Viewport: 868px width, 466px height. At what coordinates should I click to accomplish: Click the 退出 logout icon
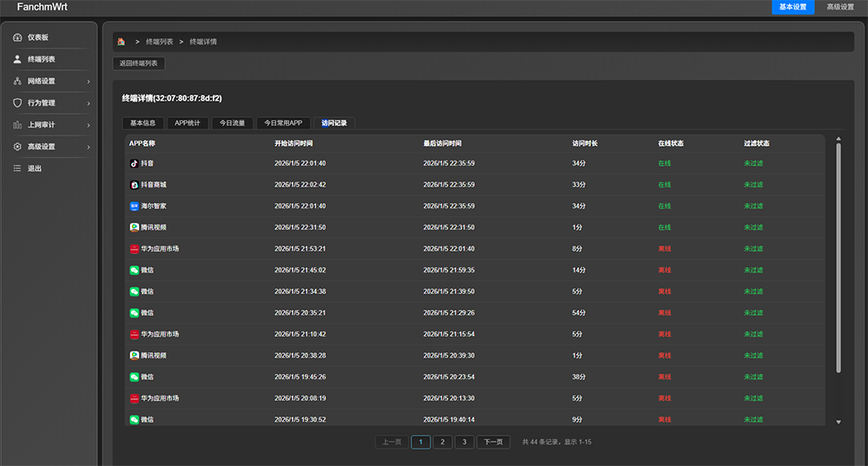(x=17, y=168)
